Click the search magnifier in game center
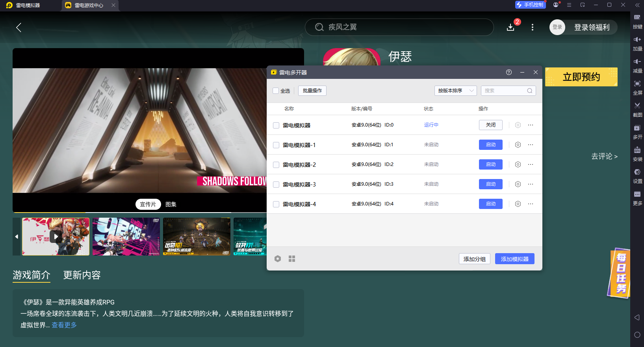This screenshot has width=644, height=347. (x=319, y=27)
